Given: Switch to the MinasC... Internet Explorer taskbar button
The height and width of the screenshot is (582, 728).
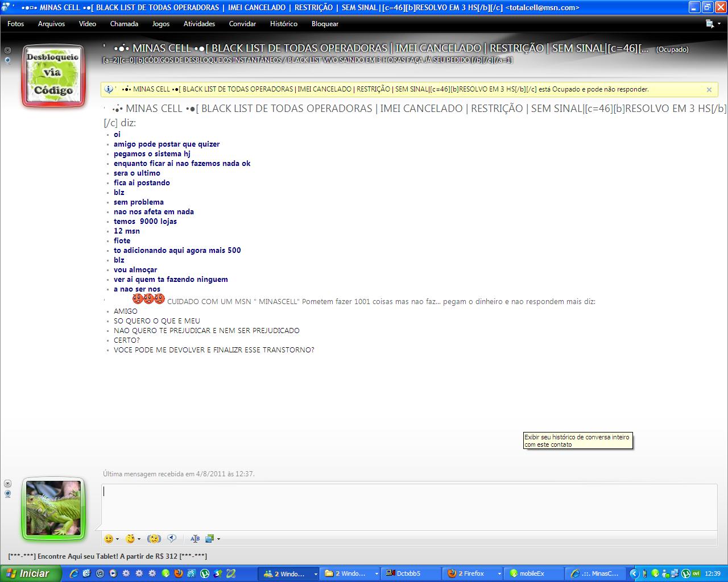Looking at the screenshot, I should 595,573.
